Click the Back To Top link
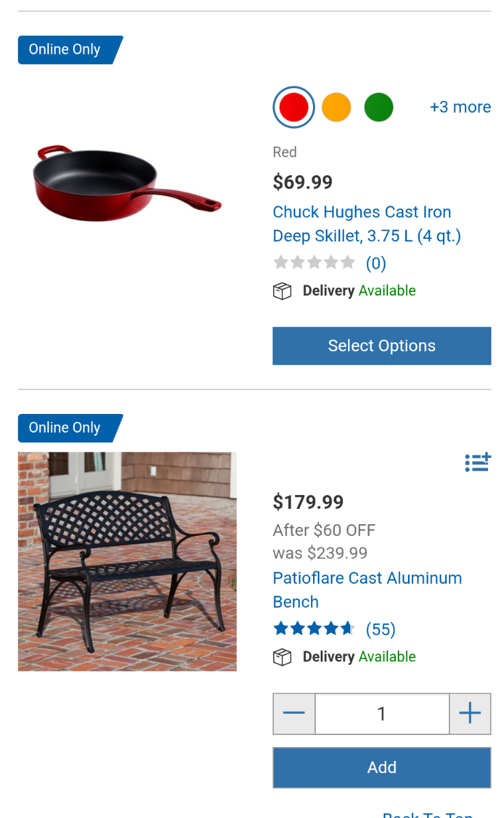The image size is (504, 818). pyautogui.click(x=428, y=814)
